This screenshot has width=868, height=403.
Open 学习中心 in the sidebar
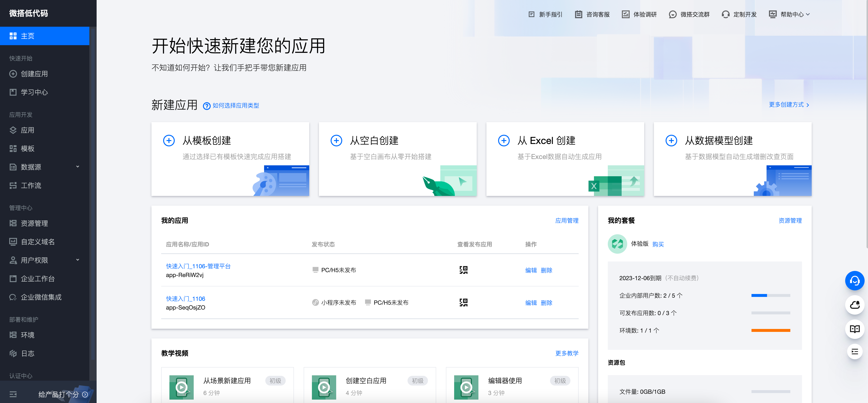[35, 92]
